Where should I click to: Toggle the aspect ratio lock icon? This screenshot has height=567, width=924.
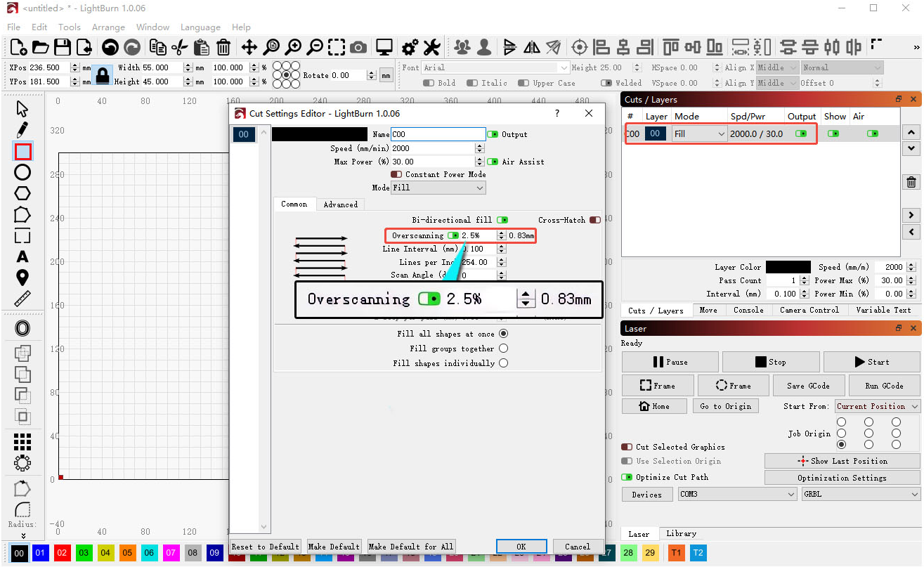(x=103, y=74)
